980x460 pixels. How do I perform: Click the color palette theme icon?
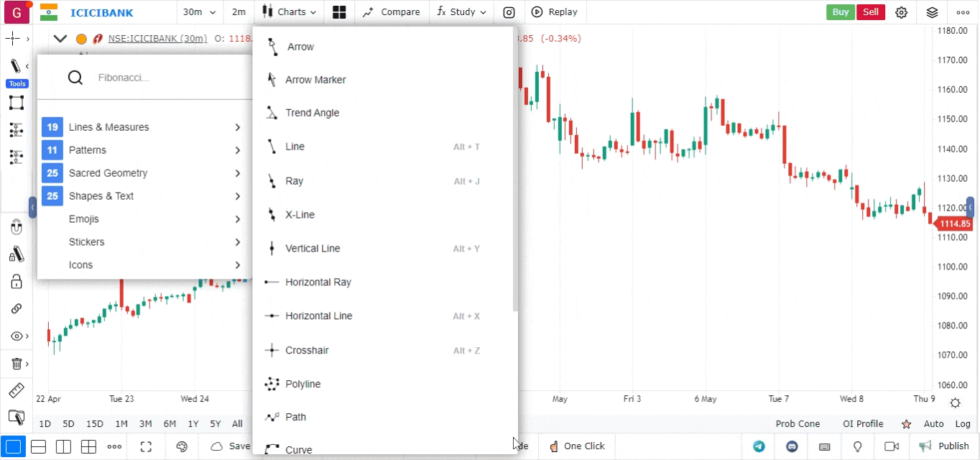(x=182, y=446)
